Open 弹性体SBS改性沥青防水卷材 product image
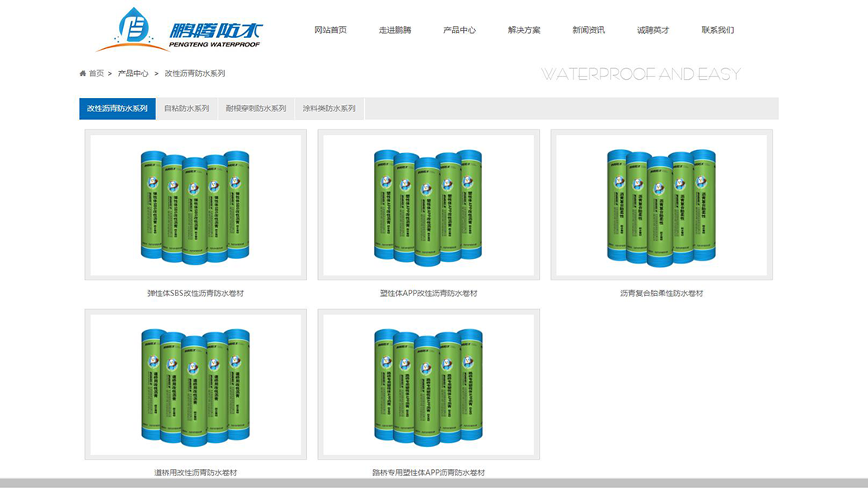Image resolution: width=868 pixels, height=488 pixels. (x=196, y=205)
